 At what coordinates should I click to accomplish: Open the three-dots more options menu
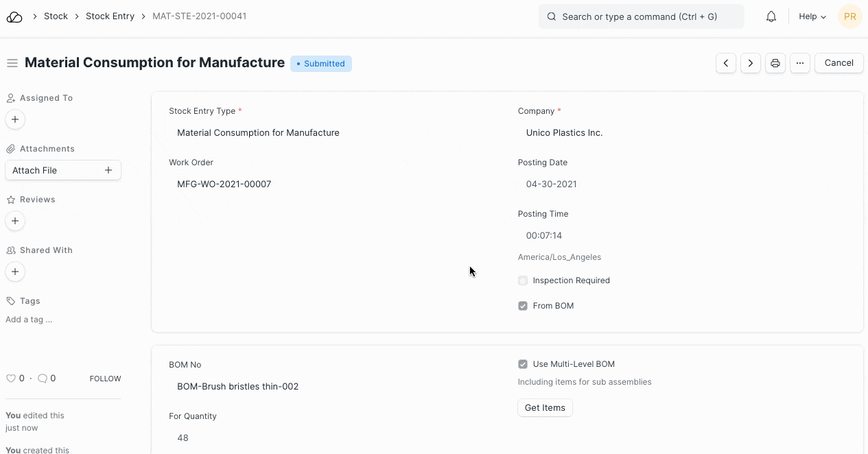point(800,63)
